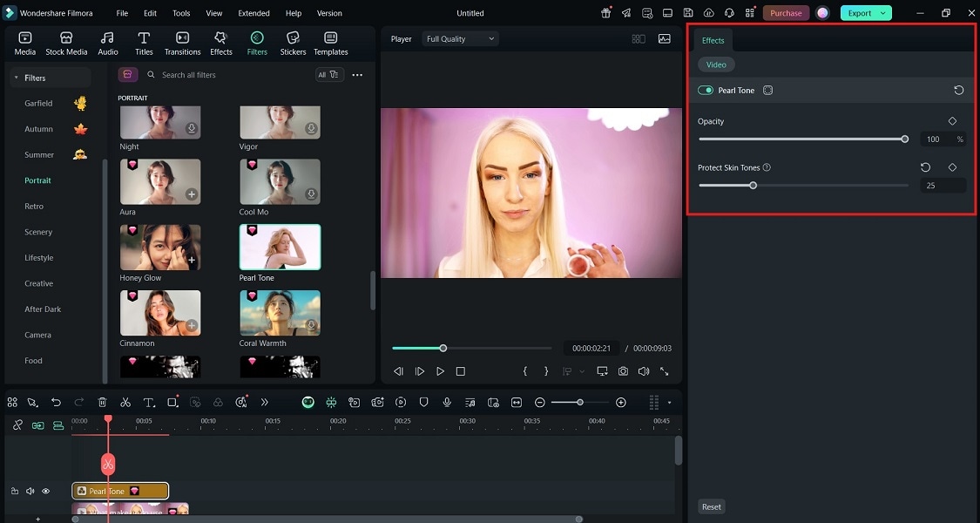Open the File menu
980x523 pixels.
click(123, 13)
